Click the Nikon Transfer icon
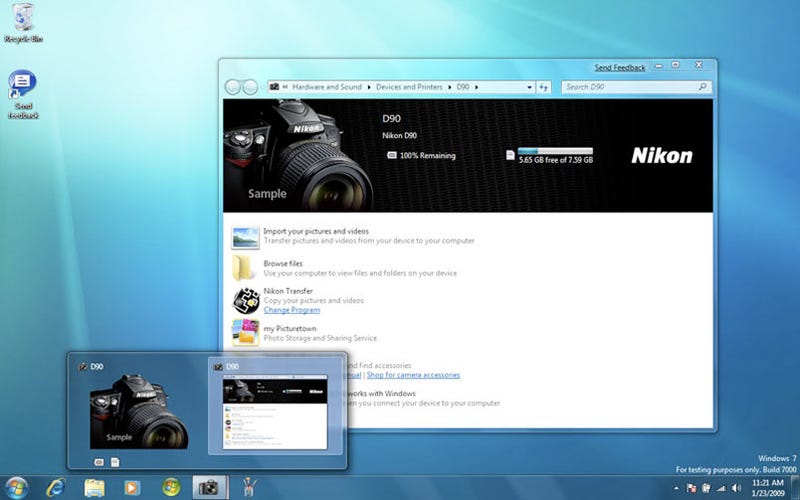The height and width of the screenshot is (500, 800). 246,301
